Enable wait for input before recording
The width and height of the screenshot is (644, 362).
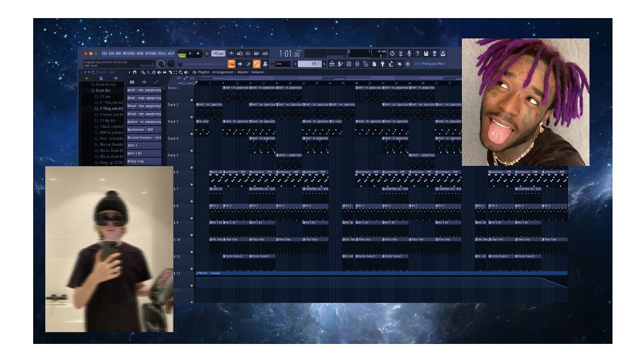[240, 54]
